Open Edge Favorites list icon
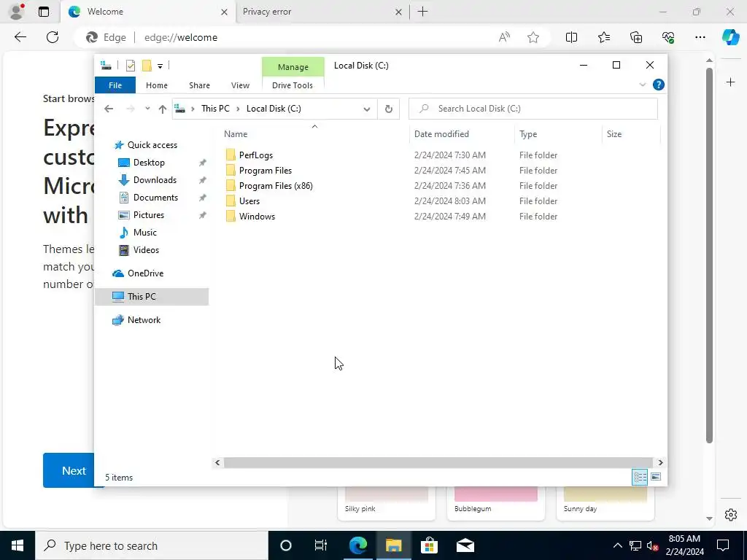 603,37
